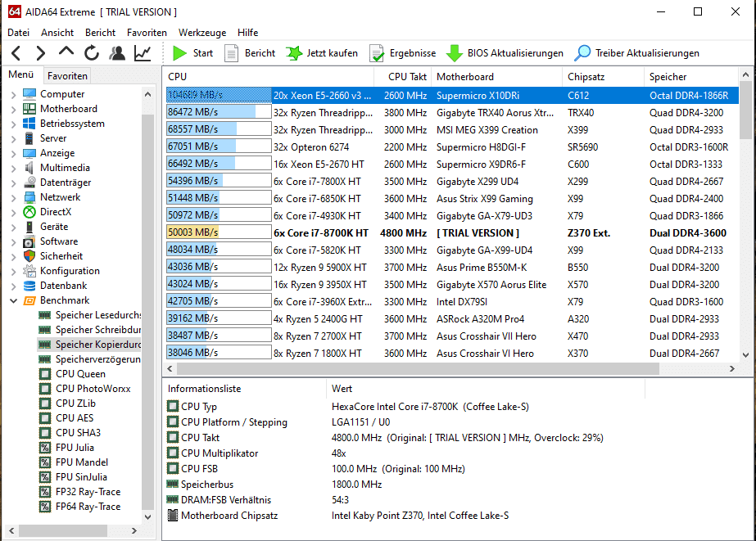Select the FP64 Ray-Trace benchmark
Screen dimensions: 756x541
[x=88, y=507]
